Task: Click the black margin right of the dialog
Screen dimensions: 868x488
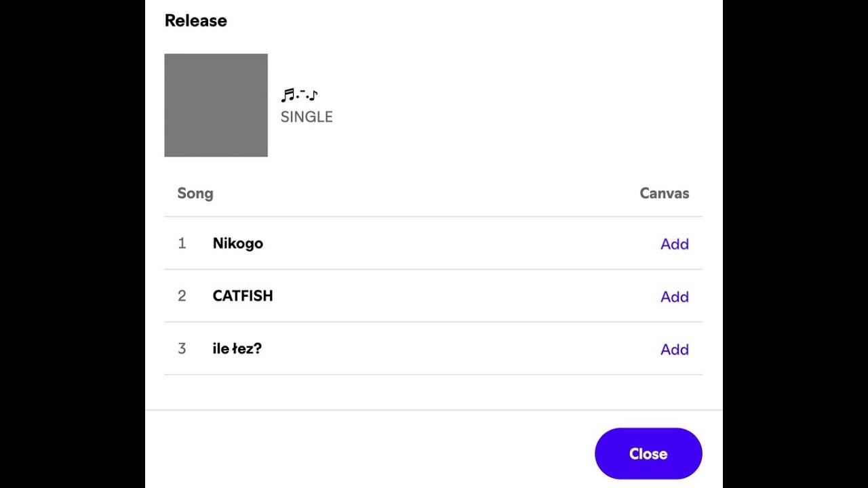Action: click(795, 244)
